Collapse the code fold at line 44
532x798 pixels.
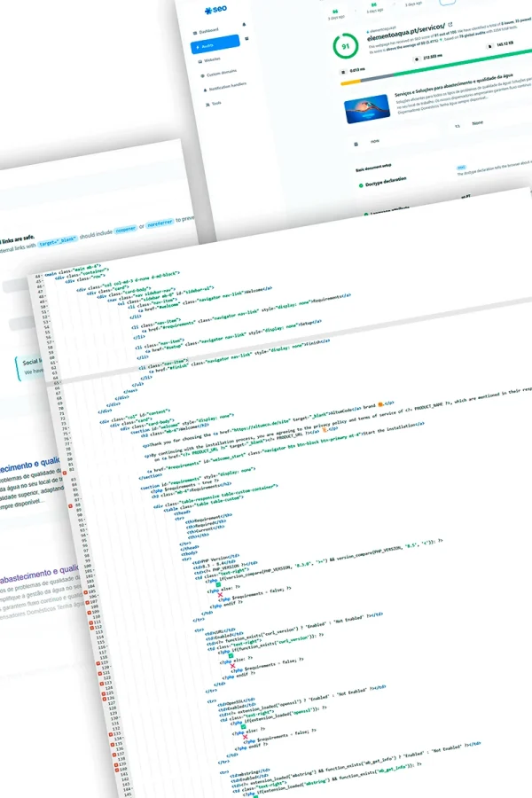(44, 278)
